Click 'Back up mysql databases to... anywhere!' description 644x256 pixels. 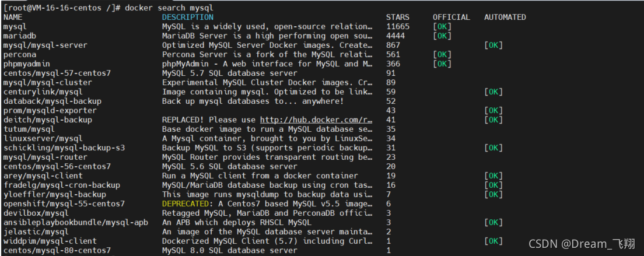[x=253, y=101]
